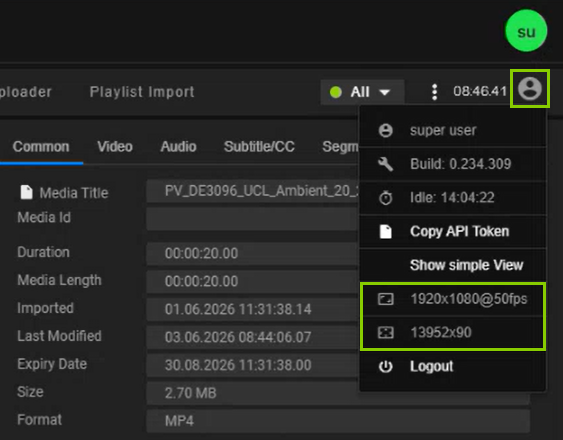563x440 pixels.
Task: Click the Duration field 00:00:20.00
Action: [x=253, y=254]
